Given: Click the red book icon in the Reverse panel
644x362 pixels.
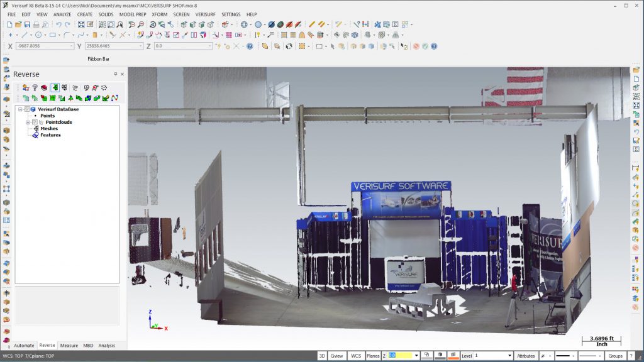Looking at the screenshot, I should 44,87.
